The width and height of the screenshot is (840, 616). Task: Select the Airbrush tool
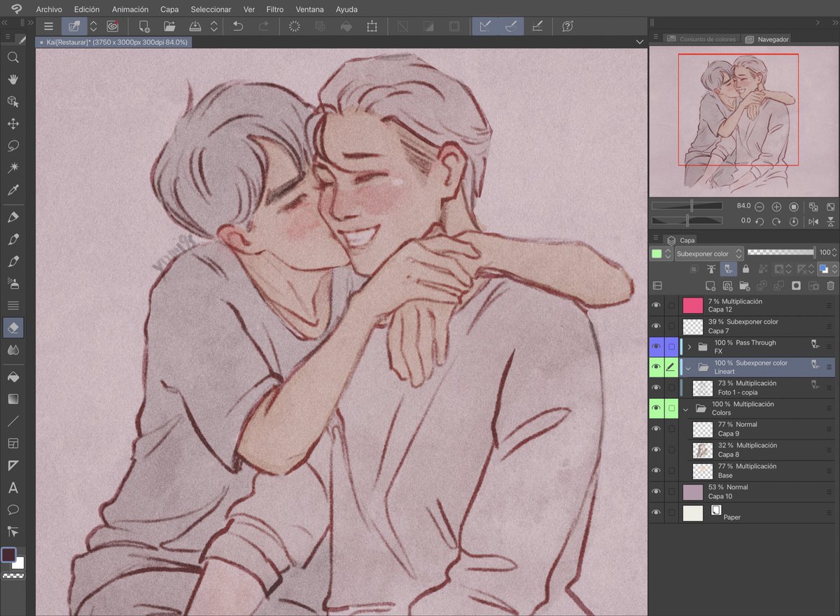[x=13, y=283]
